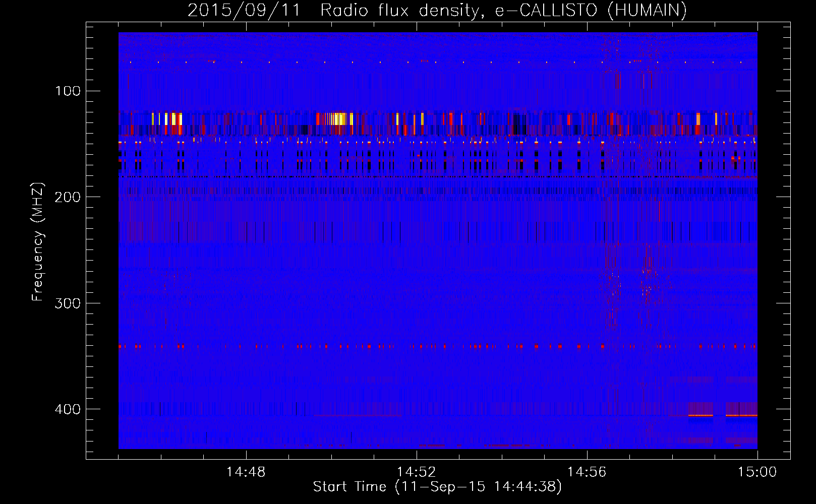
Task: Click the Start Time axis label
Action: coord(437,487)
